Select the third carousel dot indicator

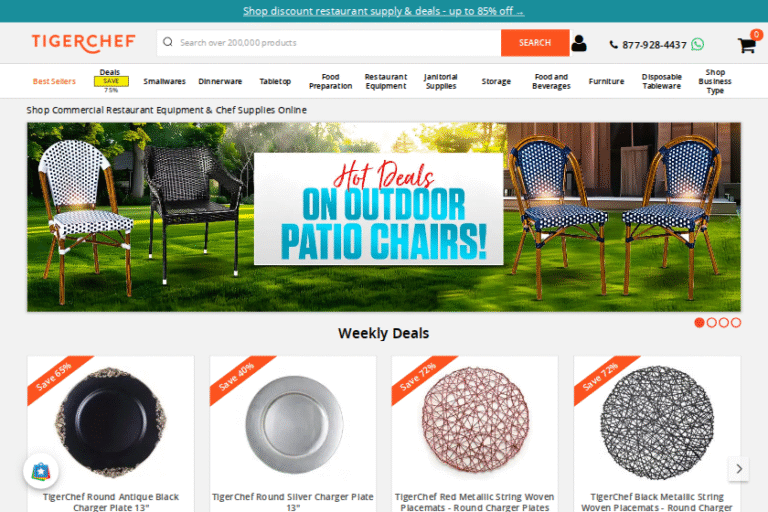pos(723,322)
